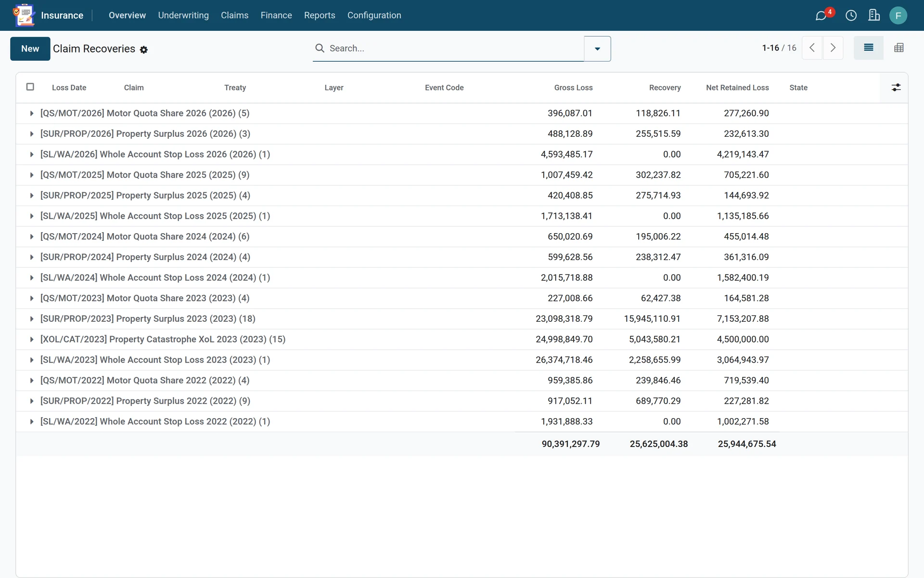This screenshot has width=924, height=578.
Task: Open the activities clock icon
Action: (x=851, y=15)
